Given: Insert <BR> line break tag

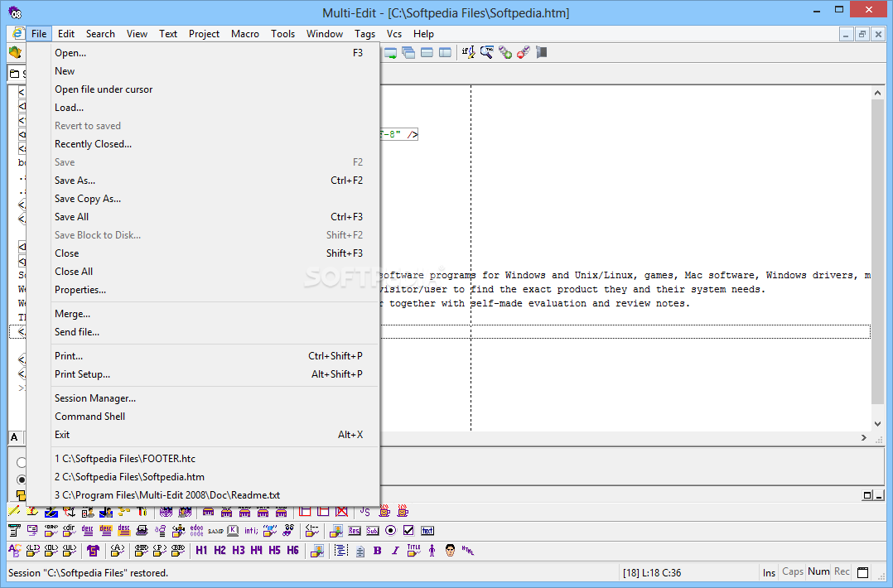Looking at the screenshot, I should click(x=177, y=551).
